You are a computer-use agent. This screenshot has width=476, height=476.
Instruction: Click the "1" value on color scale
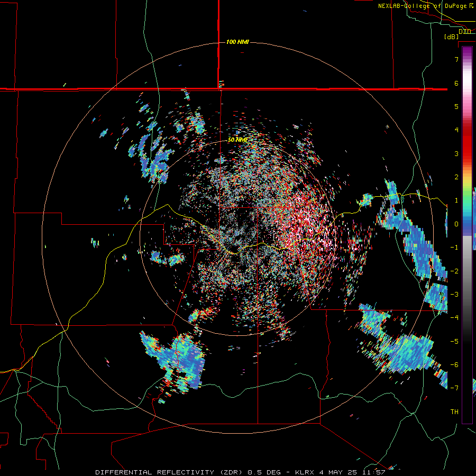tap(456, 200)
